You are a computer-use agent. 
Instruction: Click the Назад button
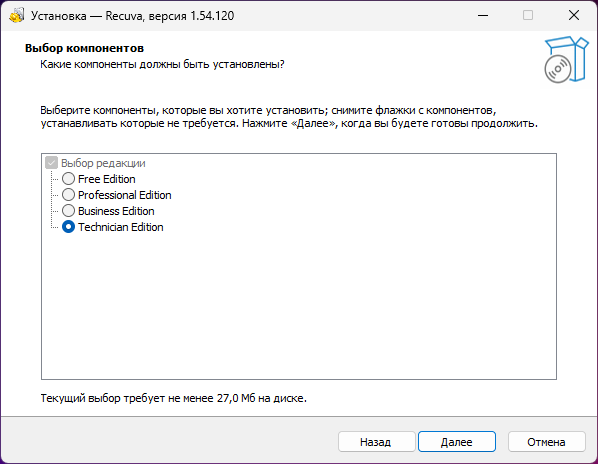point(376,442)
